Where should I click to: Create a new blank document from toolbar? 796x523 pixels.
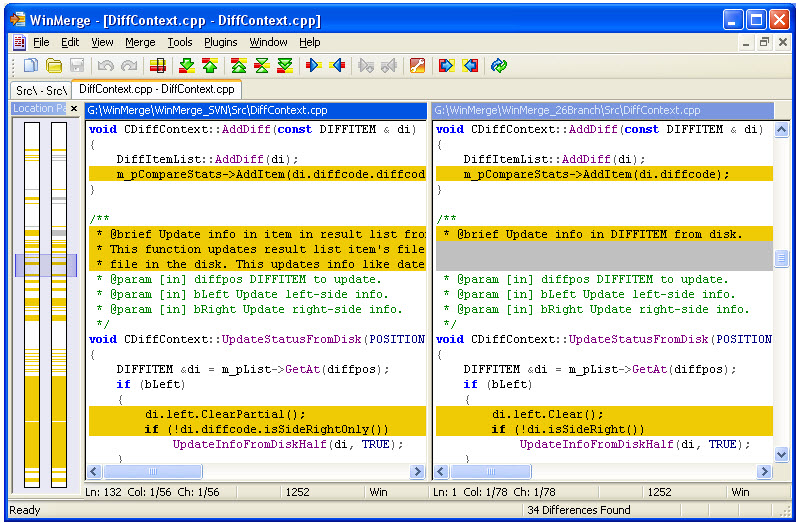pyautogui.click(x=31, y=66)
